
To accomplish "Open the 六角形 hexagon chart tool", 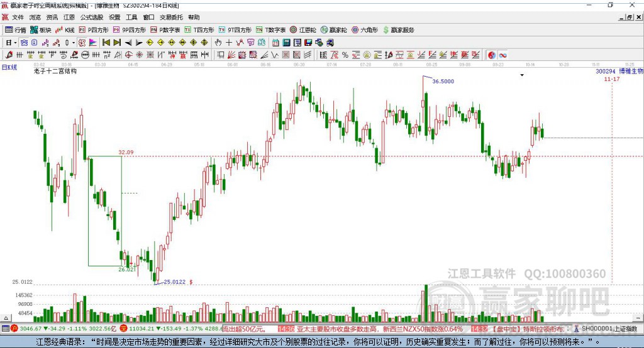I will 365,30.
